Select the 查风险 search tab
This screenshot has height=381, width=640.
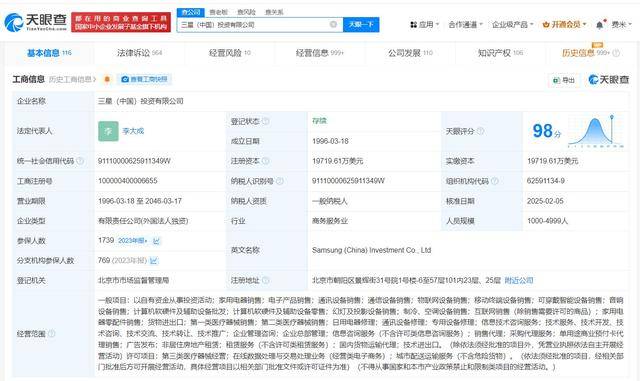247,12
